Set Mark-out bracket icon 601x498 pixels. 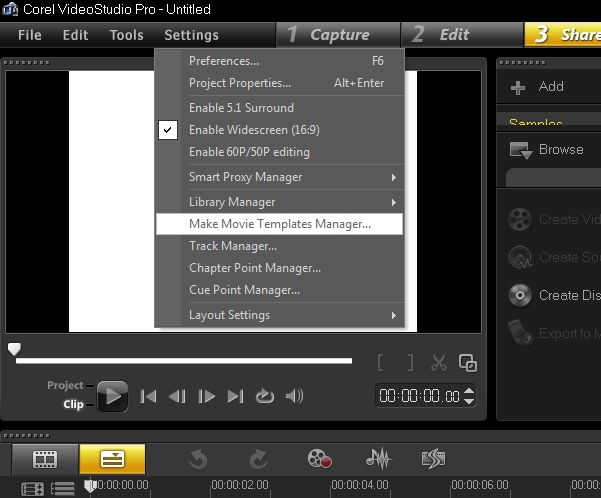point(410,362)
